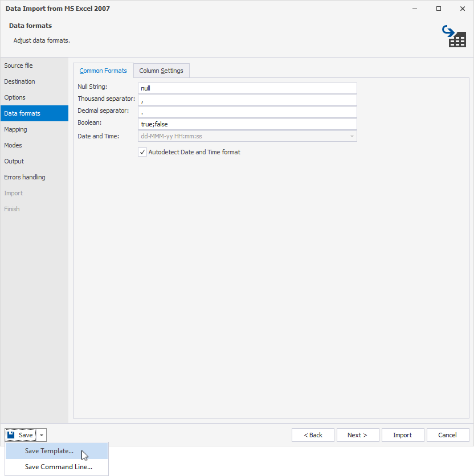The height and width of the screenshot is (476, 474).
Task: Open the Options step
Action: tap(34, 97)
